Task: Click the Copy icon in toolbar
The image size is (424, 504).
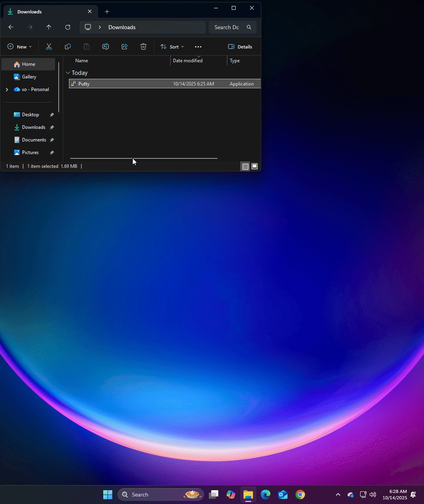Action: pyautogui.click(x=68, y=46)
